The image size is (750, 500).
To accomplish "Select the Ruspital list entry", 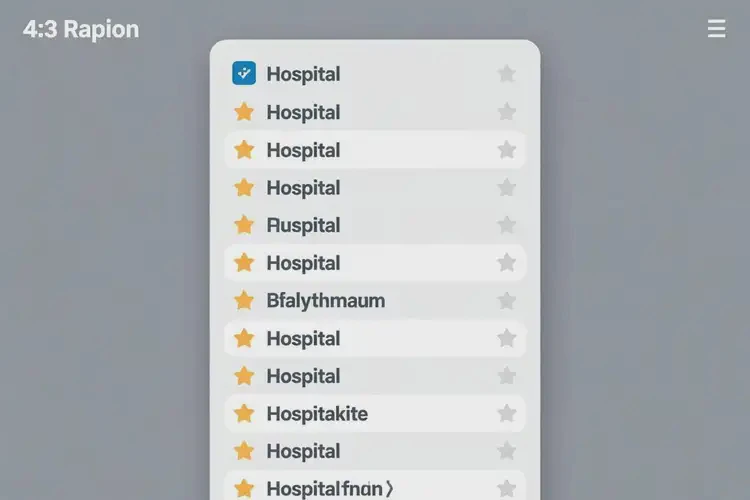I will (303, 225).
